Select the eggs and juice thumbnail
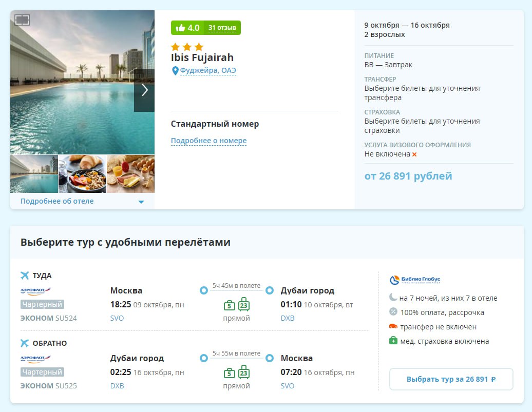This screenshot has width=532, height=412. [x=130, y=174]
